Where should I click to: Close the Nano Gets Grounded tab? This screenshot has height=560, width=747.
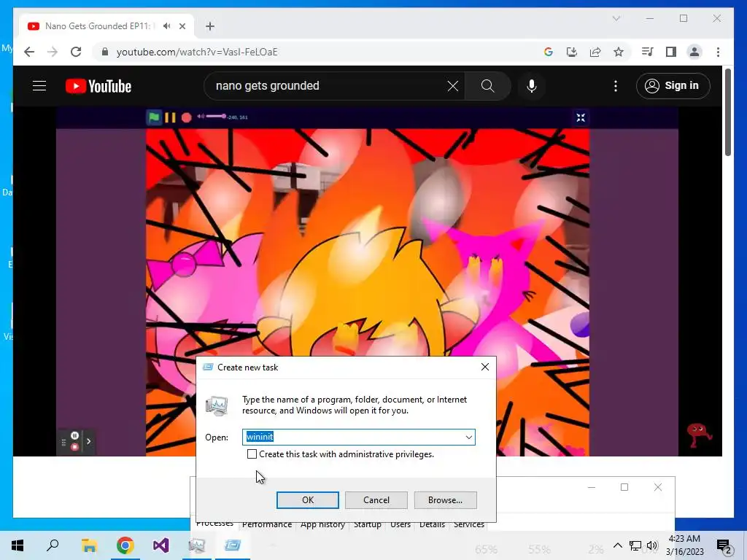coord(182,26)
